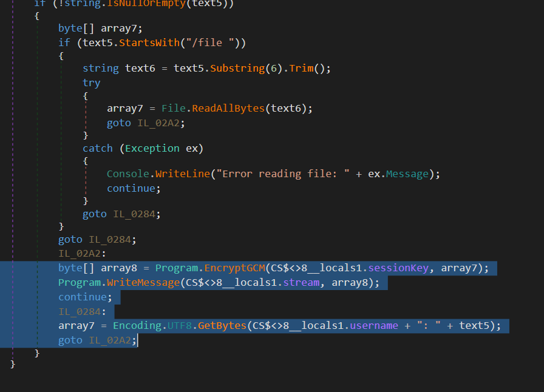Click the Console class name

pyautogui.click(x=128, y=174)
